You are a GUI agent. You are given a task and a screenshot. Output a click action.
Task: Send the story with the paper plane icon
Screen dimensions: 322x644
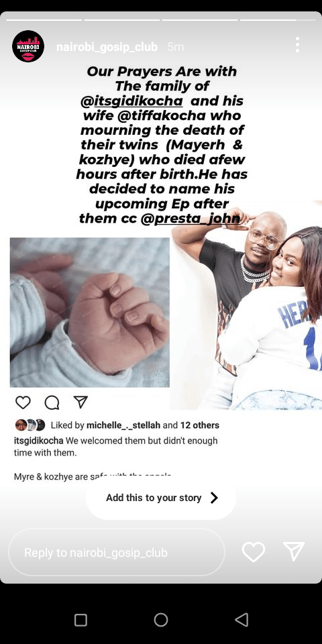point(294,551)
